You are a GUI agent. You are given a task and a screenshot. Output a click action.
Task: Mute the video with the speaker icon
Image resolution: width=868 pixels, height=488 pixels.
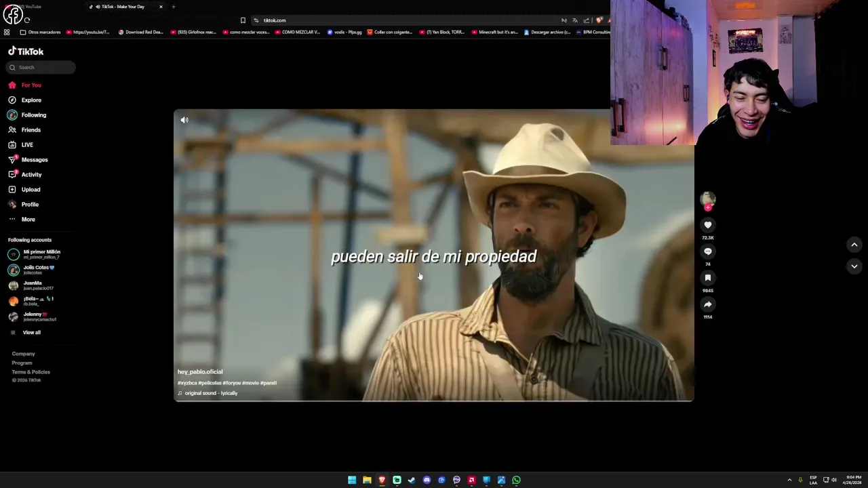click(184, 120)
